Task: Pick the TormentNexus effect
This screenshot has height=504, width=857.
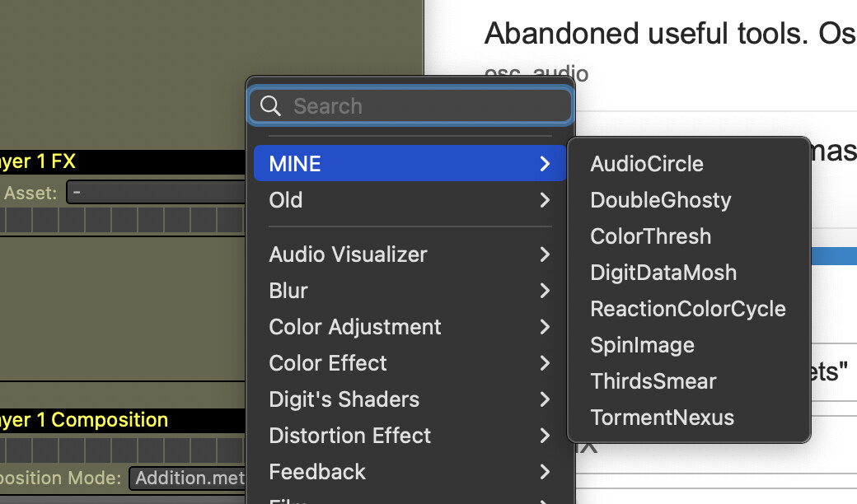Action: point(662,418)
